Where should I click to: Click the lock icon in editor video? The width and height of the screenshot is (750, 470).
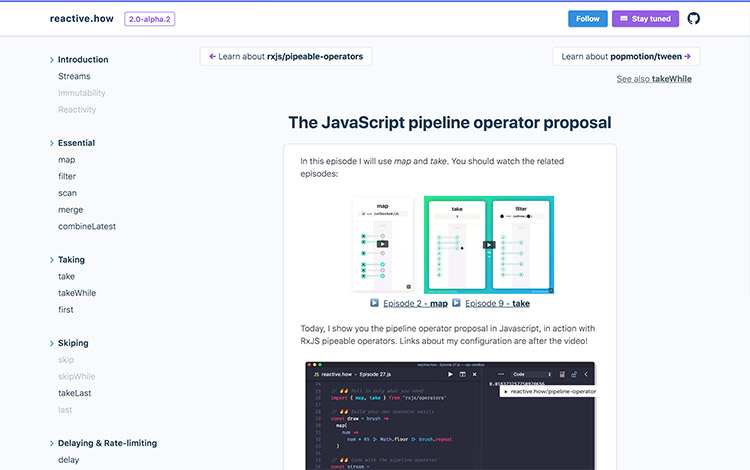574,374
